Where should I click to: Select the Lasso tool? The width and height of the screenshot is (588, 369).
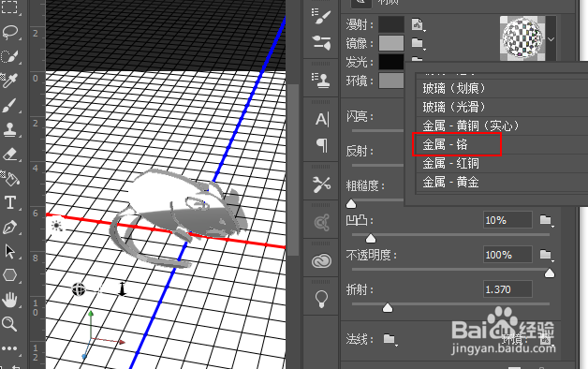click(x=10, y=32)
